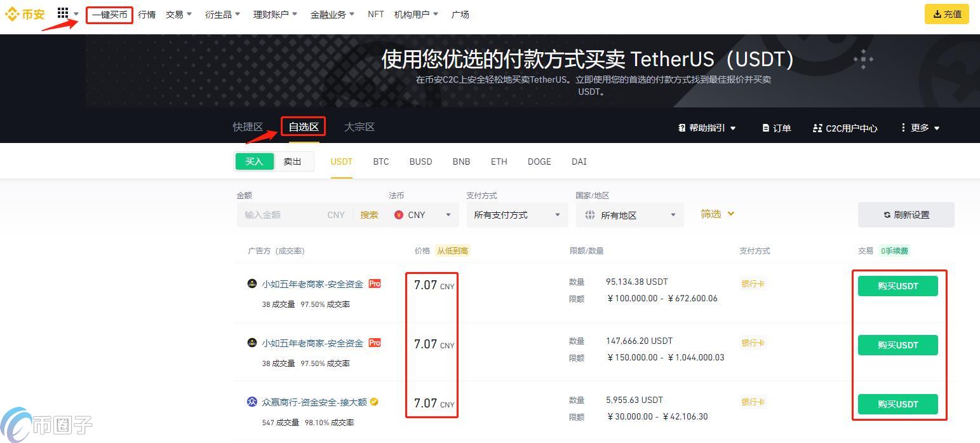Click 购买USDT for 众赢商行 offer

coord(897,404)
